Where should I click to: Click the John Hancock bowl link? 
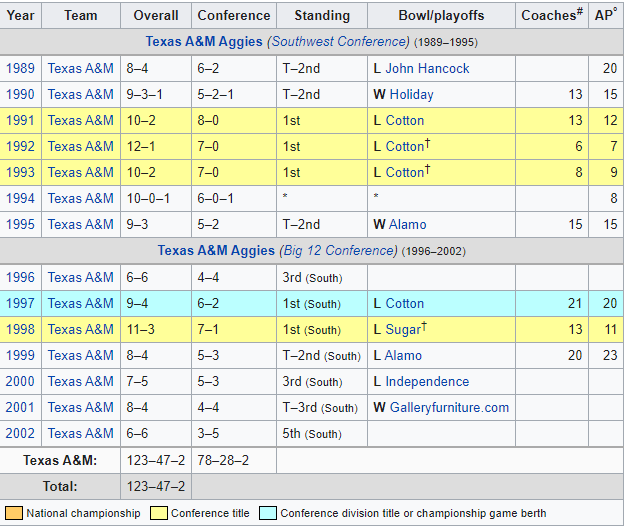[x=427, y=68]
